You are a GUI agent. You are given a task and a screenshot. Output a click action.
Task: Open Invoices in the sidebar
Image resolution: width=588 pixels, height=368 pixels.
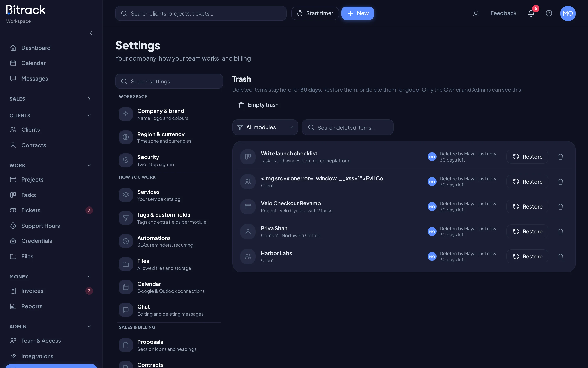pyautogui.click(x=51, y=291)
